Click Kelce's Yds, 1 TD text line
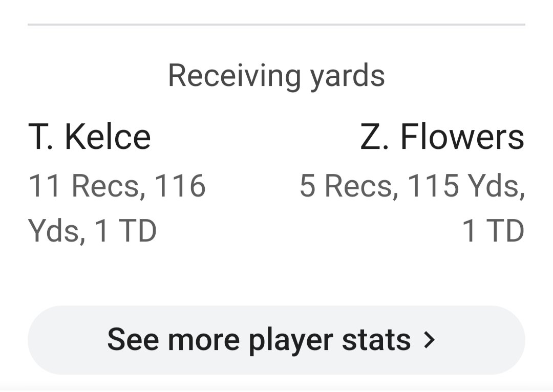Image resolution: width=553 pixels, height=392 pixels. [92, 231]
